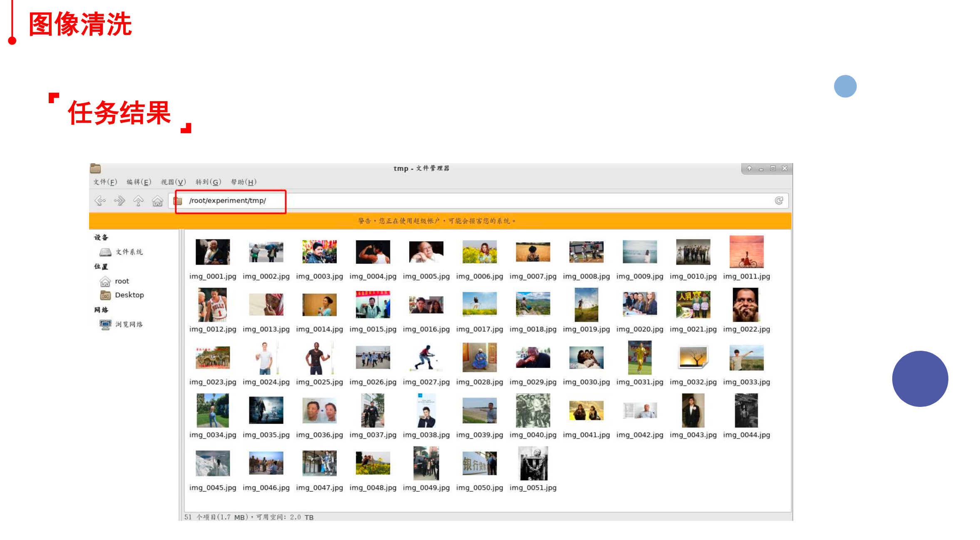Go to the parent folder with the up arrow
980x540 pixels.
pos(138,201)
